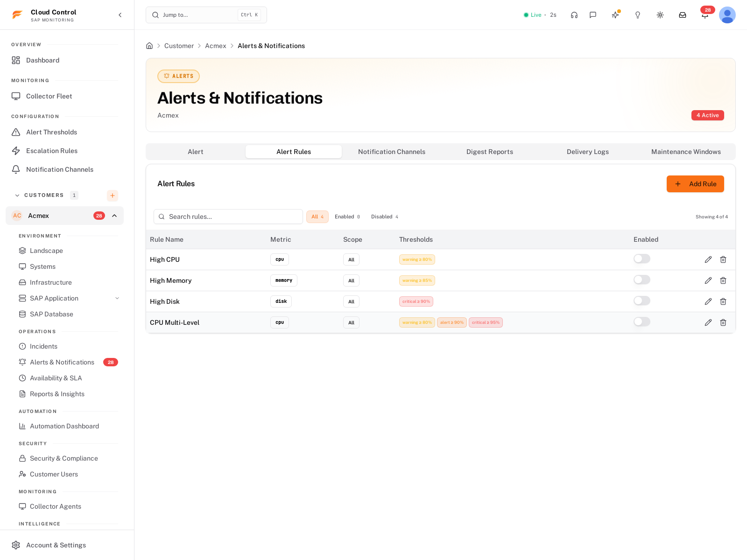This screenshot has width=747, height=560.
Task: Open Alert Thresholds configuration
Action: 64,132
